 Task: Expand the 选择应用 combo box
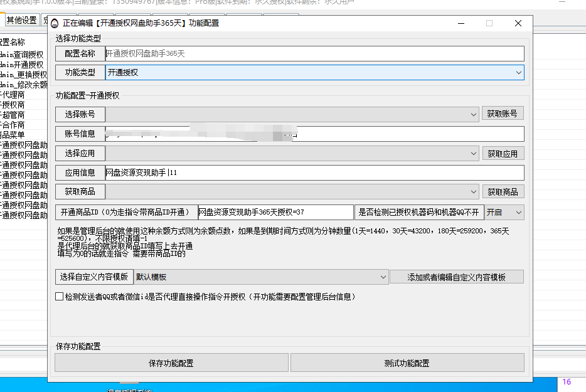point(292,153)
